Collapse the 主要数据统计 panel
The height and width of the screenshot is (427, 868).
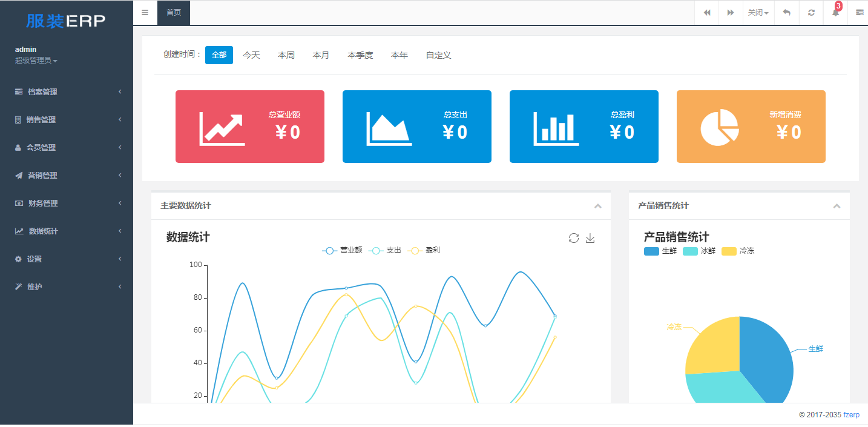coord(597,206)
